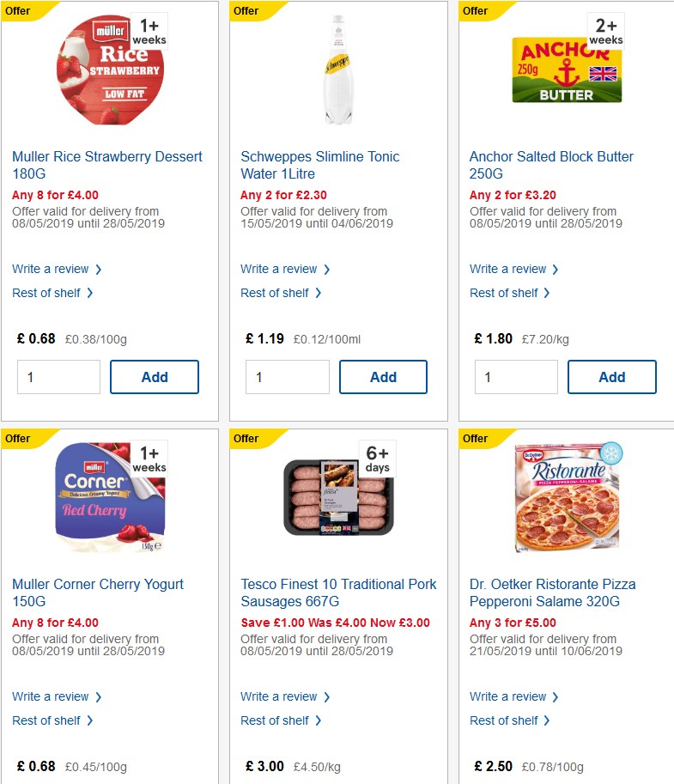Open Anchor Salted Block Butter product page

click(550, 165)
